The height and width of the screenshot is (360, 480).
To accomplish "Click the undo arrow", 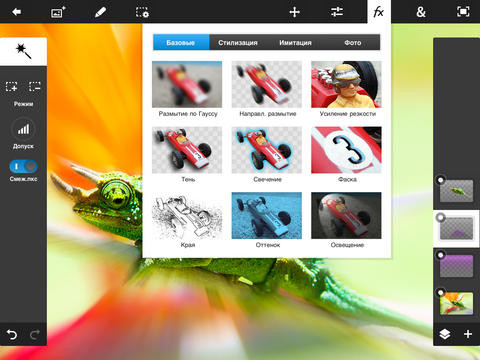I will (x=12, y=334).
